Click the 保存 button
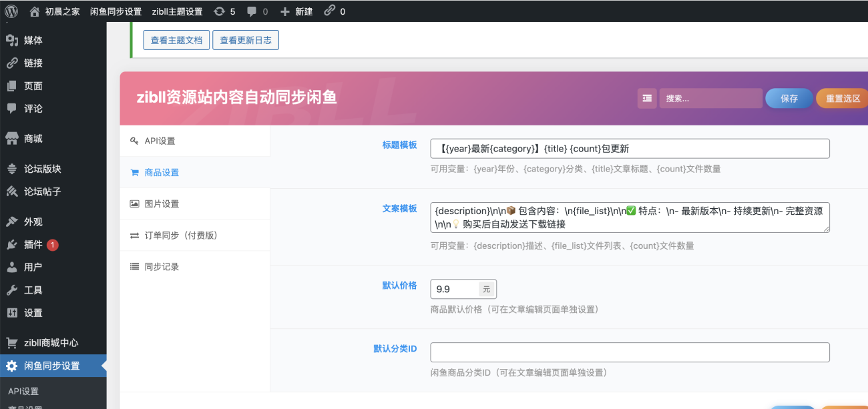 pyautogui.click(x=789, y=98)
